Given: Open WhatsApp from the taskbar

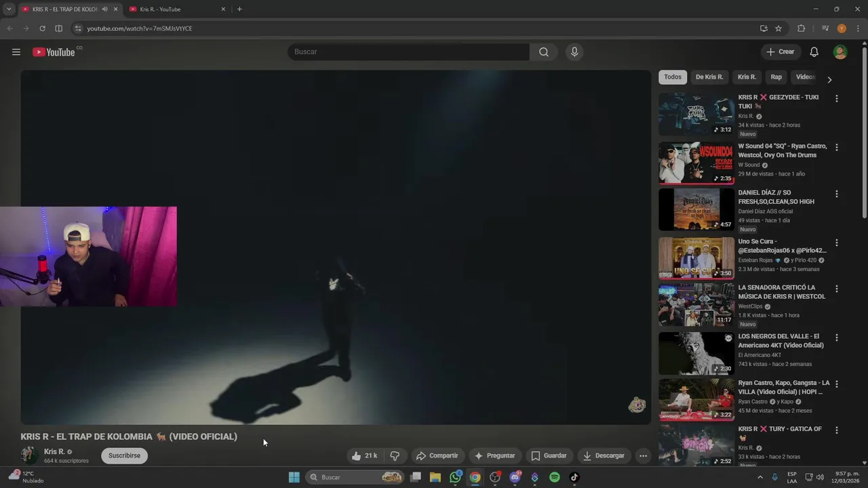Looking at the screenshot, I should coord(456,477).
